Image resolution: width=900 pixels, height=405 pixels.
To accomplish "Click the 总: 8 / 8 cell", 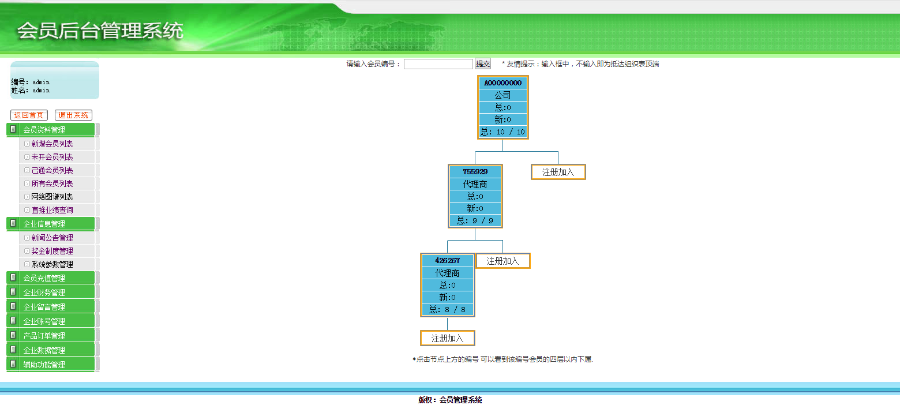I will (x=448, y=309).
